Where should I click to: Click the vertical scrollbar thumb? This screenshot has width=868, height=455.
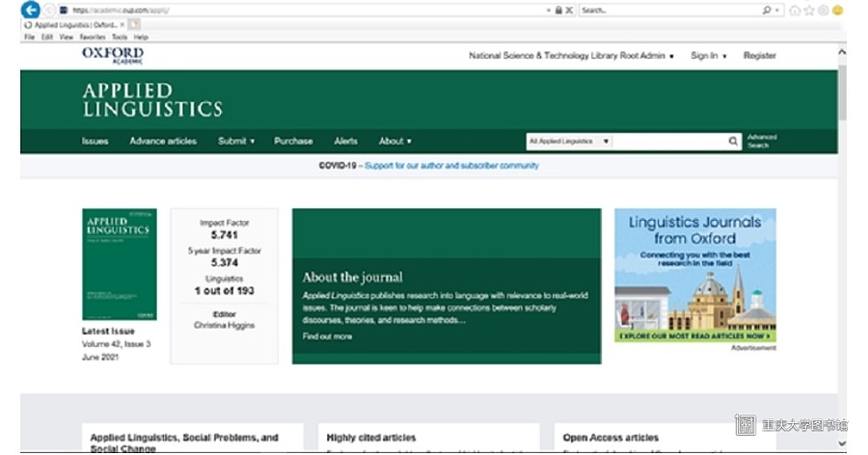842,93
